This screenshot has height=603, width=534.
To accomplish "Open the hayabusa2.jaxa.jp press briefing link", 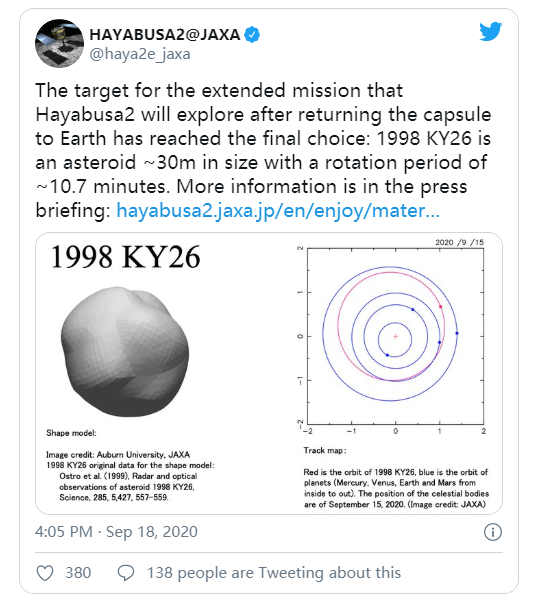I will click(278, 211).
